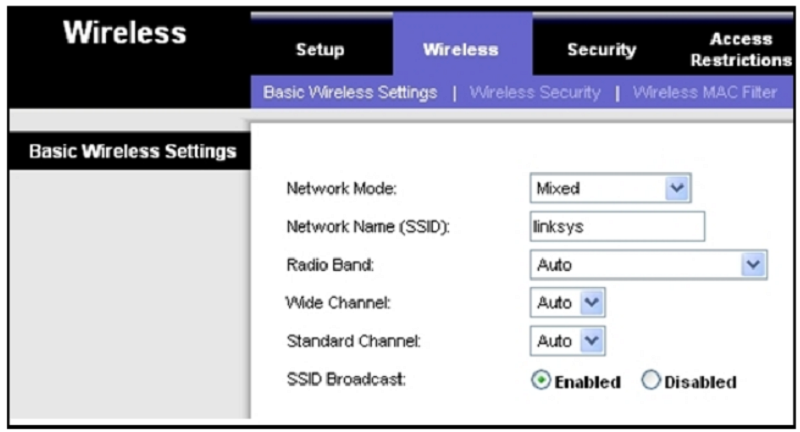Screen dimensions: 800x432
Task: Click the Basic Wireless Settings sidebar heading
Action: pos(130,151)
